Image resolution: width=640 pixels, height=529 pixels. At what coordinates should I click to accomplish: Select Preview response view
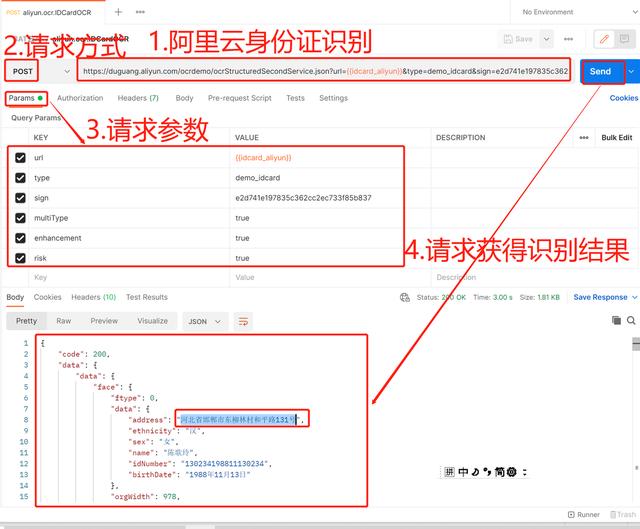click(x=104, y=321)
